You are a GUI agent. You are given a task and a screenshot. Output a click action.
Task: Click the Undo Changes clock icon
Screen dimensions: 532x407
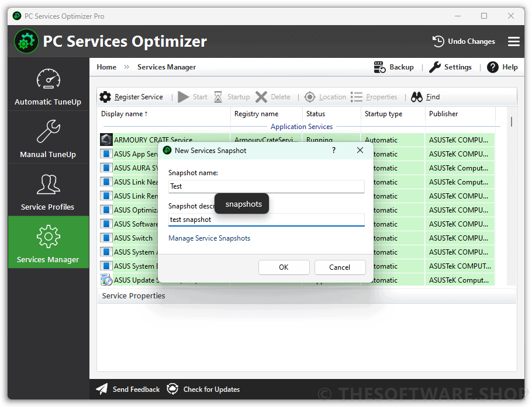tap(438, 41)
